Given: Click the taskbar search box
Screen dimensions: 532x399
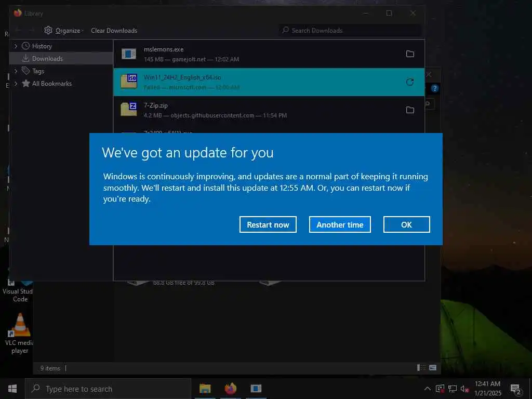Looking at the screenshot, I should point(108,389).
